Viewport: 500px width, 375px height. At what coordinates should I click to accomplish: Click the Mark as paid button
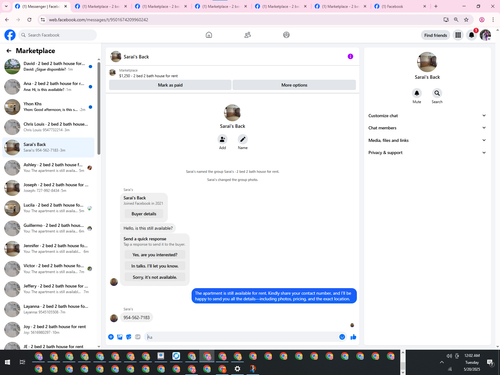(x=170, y=85)
